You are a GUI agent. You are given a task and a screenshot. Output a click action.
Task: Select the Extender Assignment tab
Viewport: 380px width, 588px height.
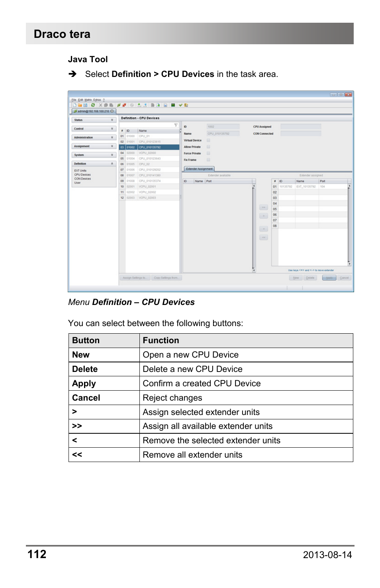point(199,169)
